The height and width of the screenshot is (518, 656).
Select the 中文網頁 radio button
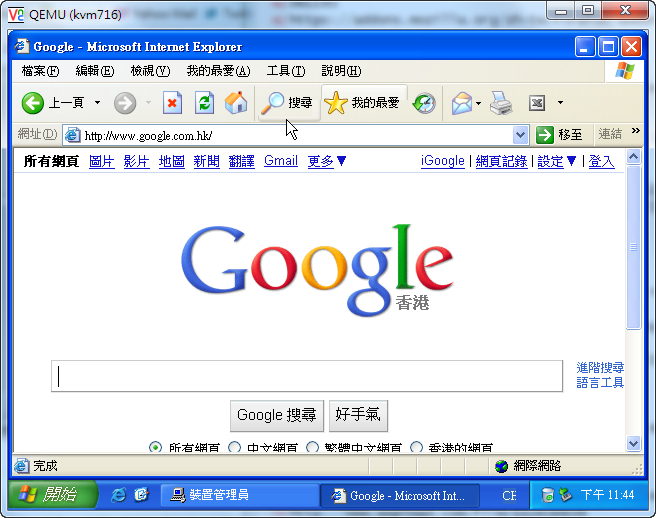tap(234, 447)
